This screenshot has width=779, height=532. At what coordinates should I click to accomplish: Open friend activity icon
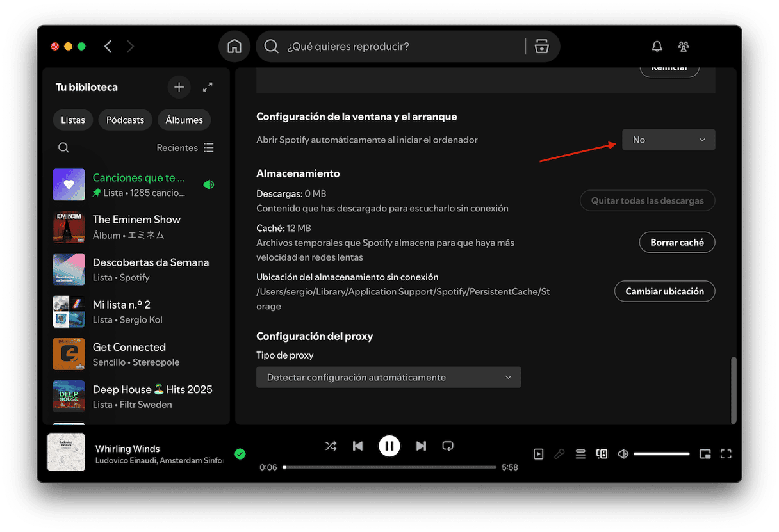684,46
